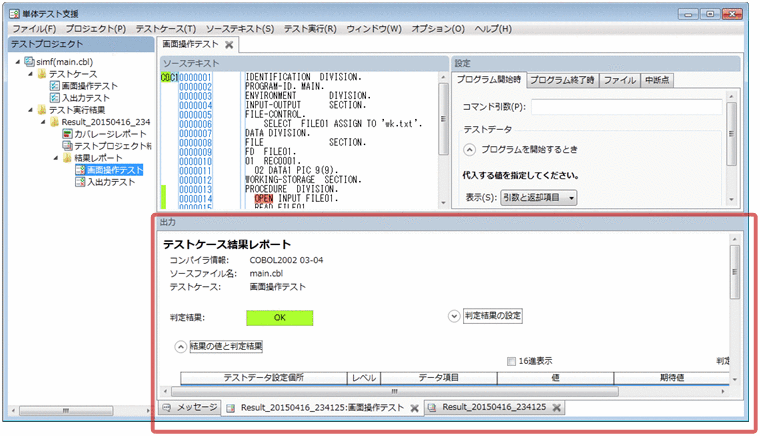Open the 表示(S) dropdown 引数と返却項目
760x436 pixels.
(x=538, y=198)
